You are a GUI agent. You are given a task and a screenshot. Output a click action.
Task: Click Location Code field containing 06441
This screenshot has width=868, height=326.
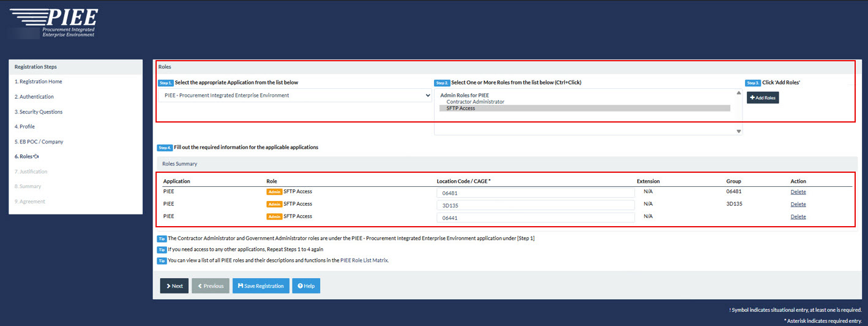(535, 218)
